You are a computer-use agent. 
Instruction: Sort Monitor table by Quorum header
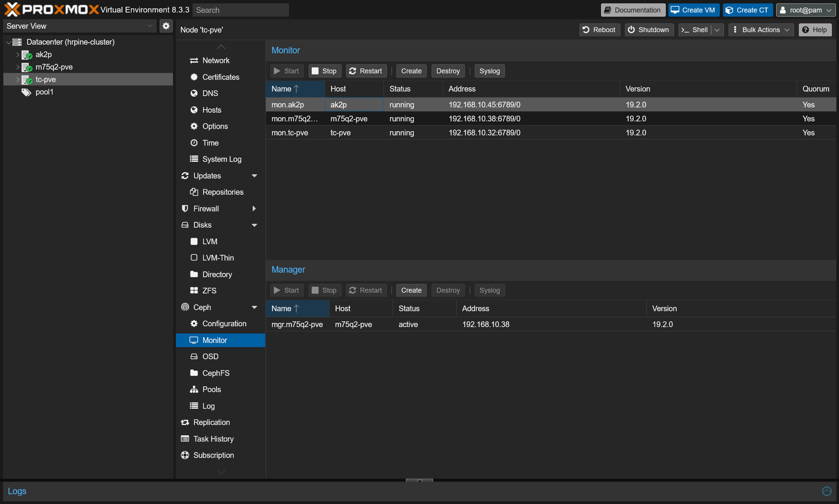[816, 89]
